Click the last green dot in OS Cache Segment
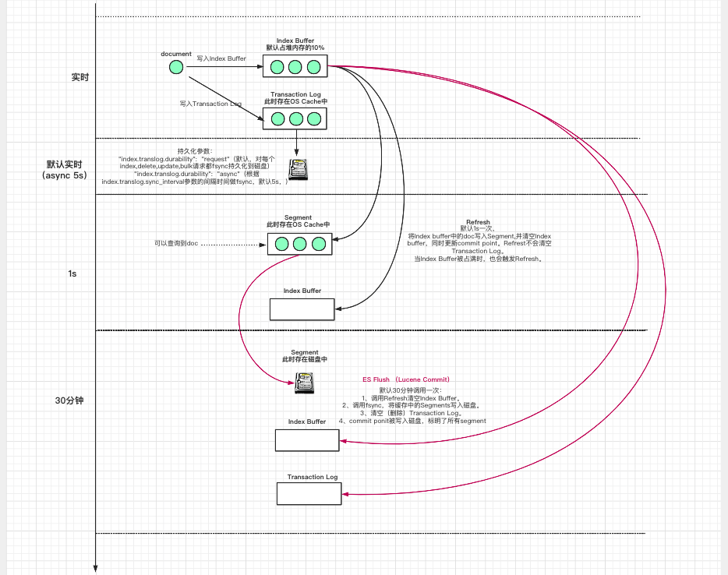Image resolution: width=728 pixels, height=575 pixels. (x=317, y=244)
